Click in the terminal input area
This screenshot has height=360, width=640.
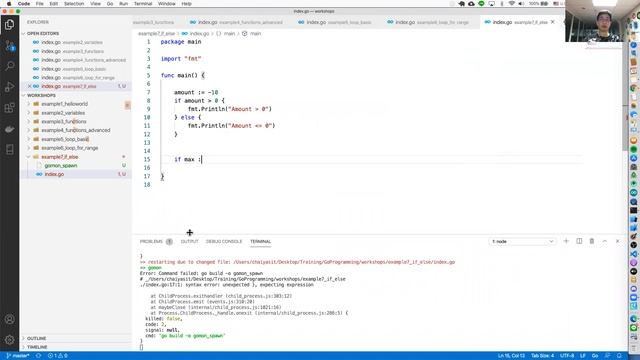pos(141,347)
